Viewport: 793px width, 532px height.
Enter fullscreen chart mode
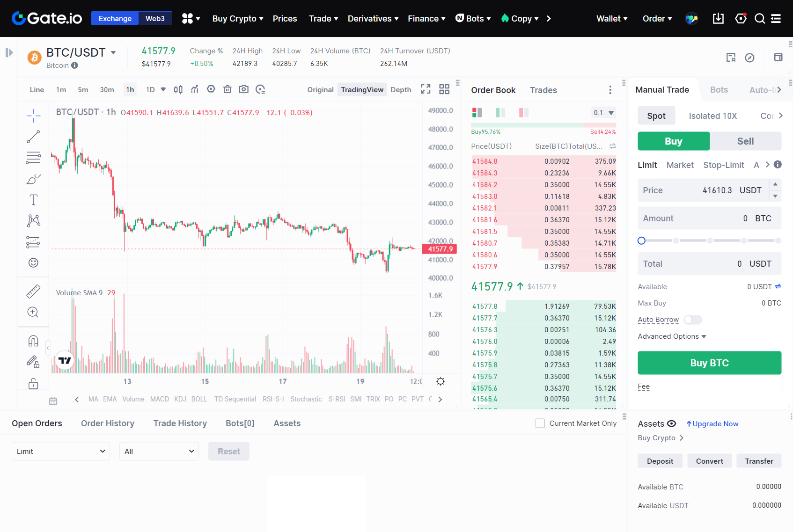(x=425, y=89)
